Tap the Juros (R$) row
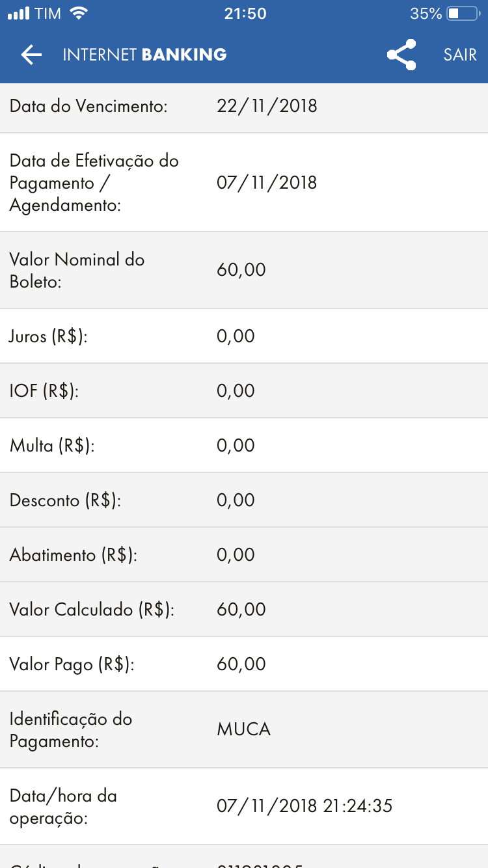 click(x=244, y=336)
